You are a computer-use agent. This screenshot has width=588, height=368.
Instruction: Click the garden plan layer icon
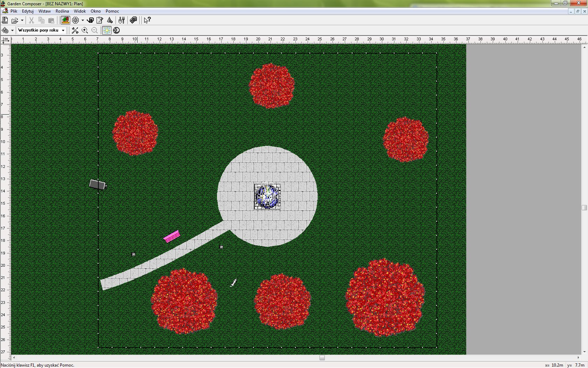pos(5,30)
